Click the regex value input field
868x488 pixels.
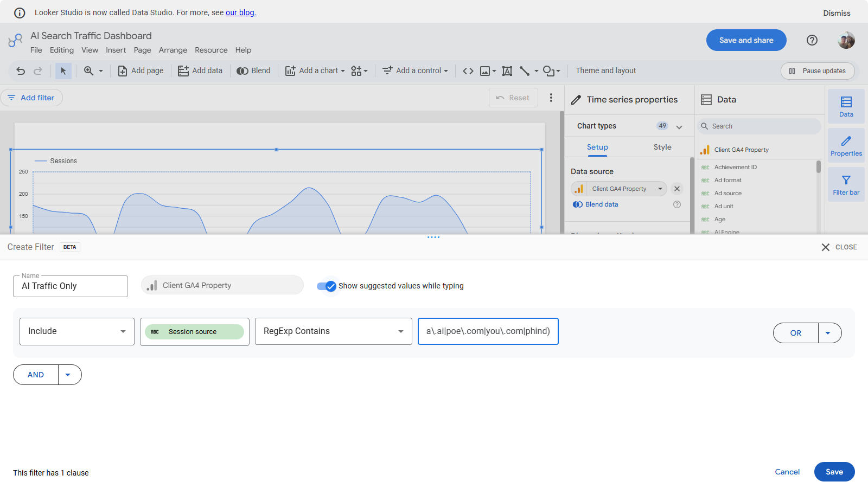(488, 331)
